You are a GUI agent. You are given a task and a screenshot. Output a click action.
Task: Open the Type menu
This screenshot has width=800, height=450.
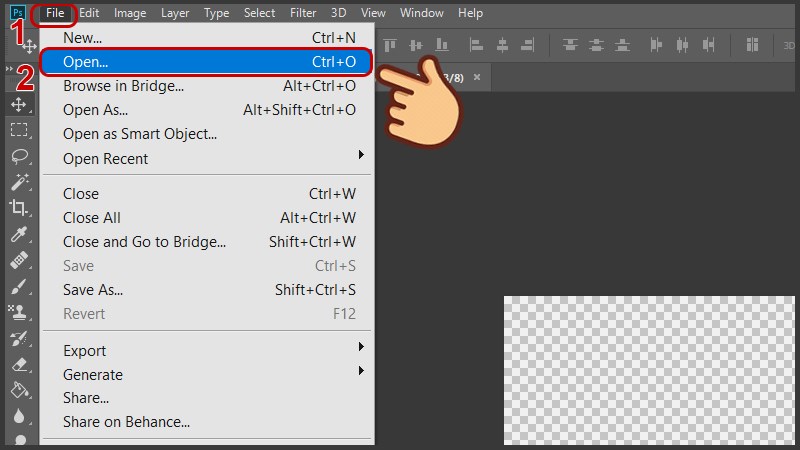click(216, 13)
